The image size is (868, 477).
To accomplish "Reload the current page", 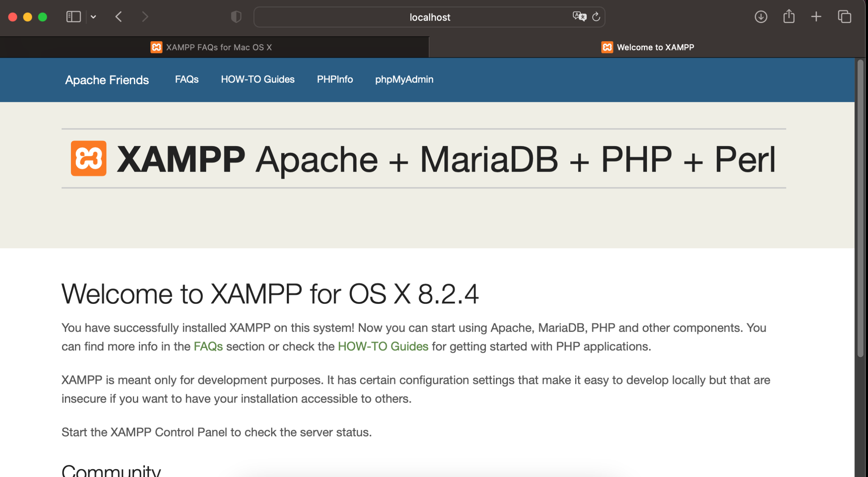I will pyautogui.click(x=596, y=17).
